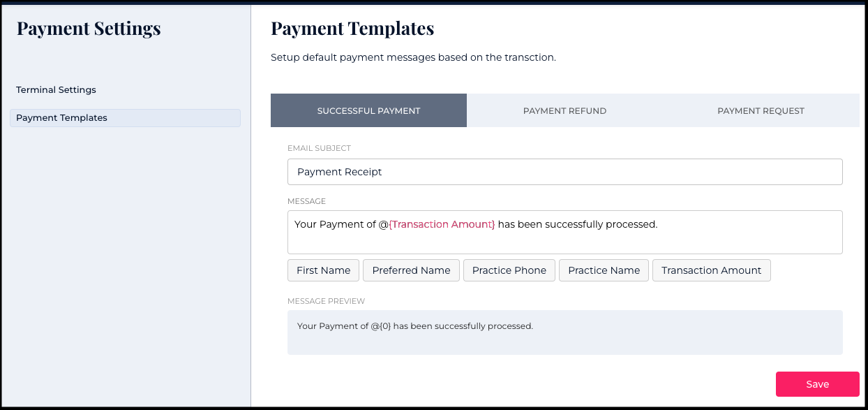Click the message preview box
This screenshot has width=868, height=410.
(564, 332)
